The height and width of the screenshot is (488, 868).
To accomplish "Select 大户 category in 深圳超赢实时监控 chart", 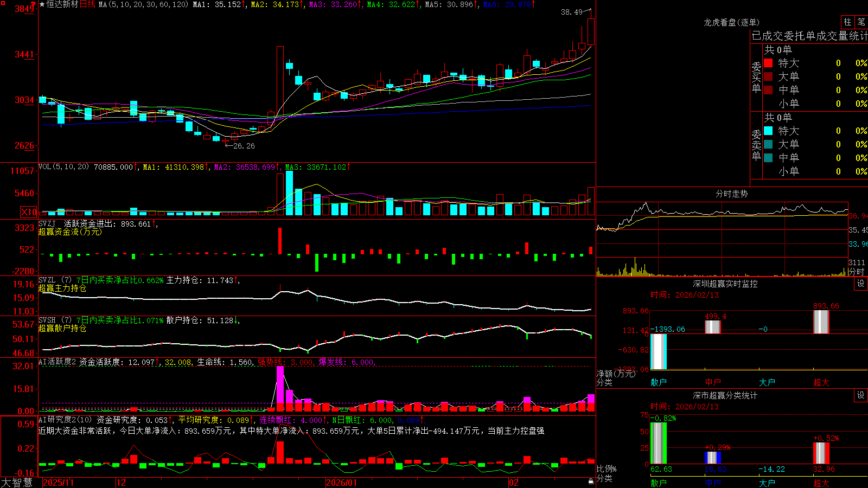I will (767, 382).
